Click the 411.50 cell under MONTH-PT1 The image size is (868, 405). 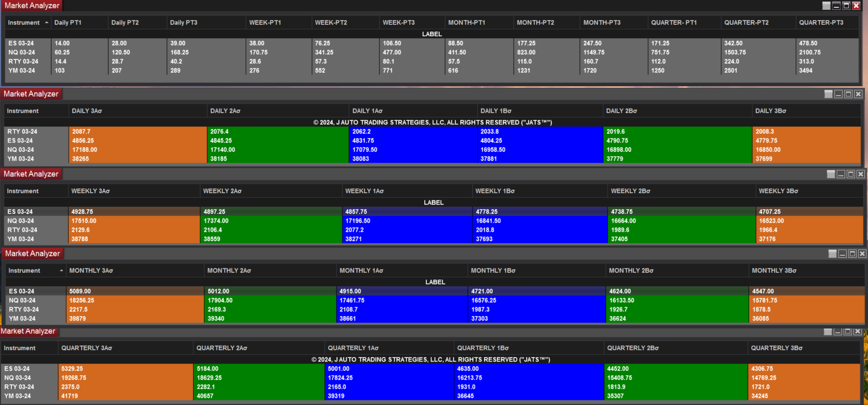[479, 53]
